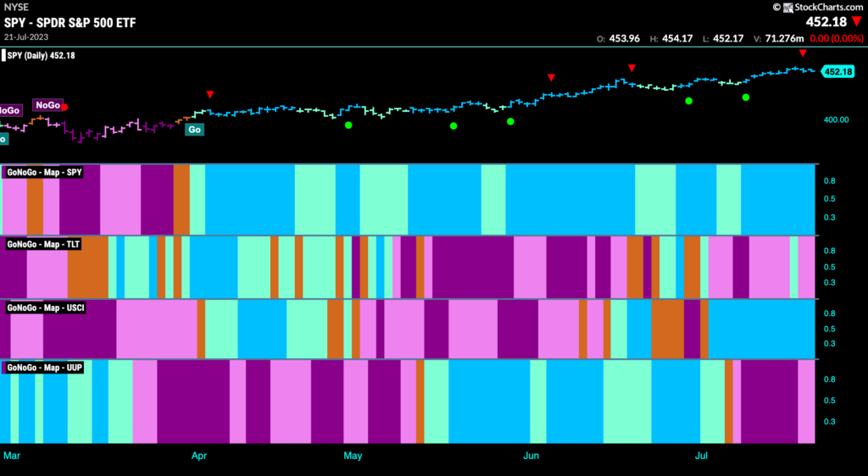The image size is (868, 476).
Task: Click the teal Go label near April
Action: click(194, 130)
